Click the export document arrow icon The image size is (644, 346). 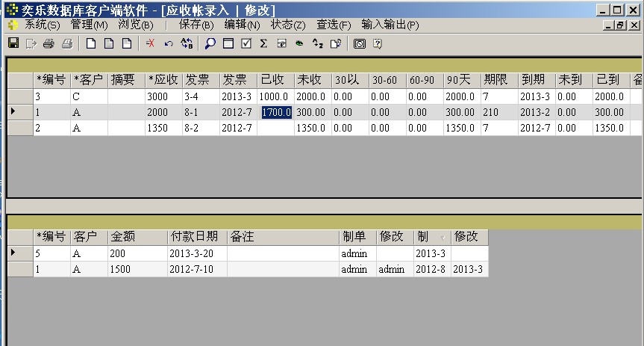(x=31, y=43)
